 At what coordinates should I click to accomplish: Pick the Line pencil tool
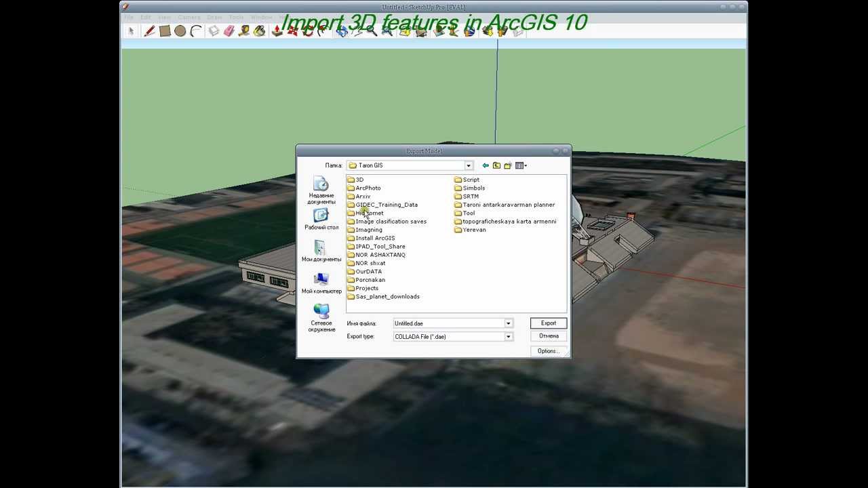(x=150, y=31)
